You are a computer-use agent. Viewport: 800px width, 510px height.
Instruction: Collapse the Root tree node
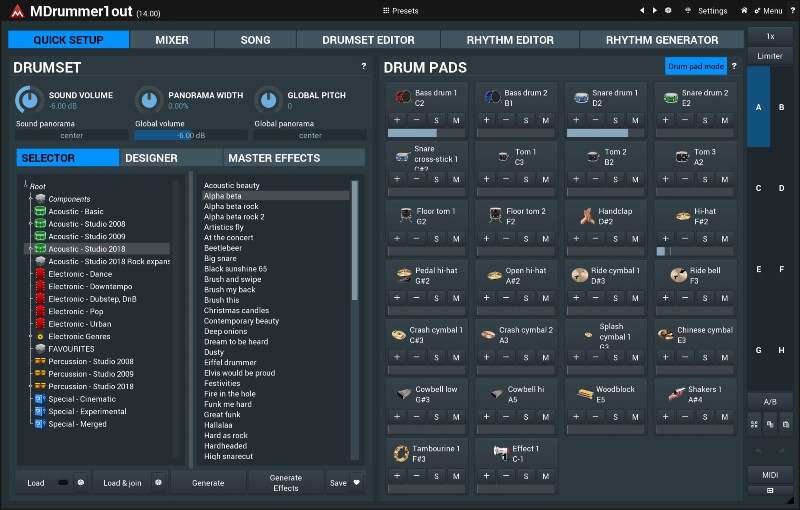click(x=26, y=184)
